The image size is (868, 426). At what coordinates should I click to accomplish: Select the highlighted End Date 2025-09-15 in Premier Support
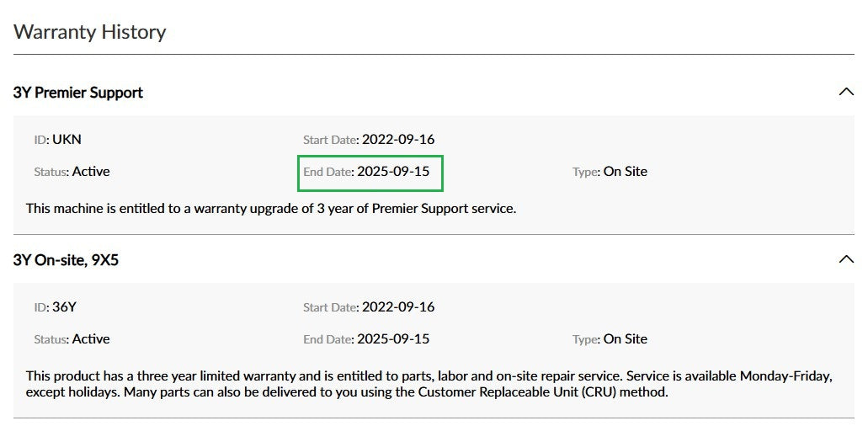click(370, 172)
